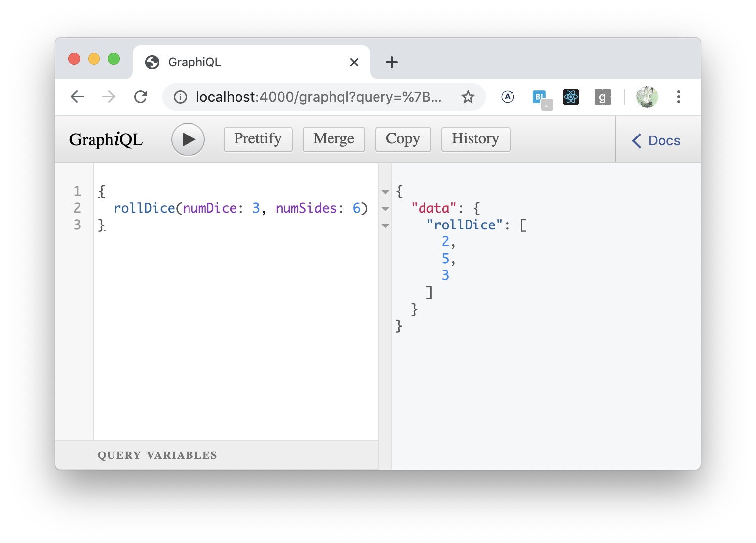This screenshot has height=543, width=756.
Task: Click the numSides argument in the query
Action: pos(306,208)
